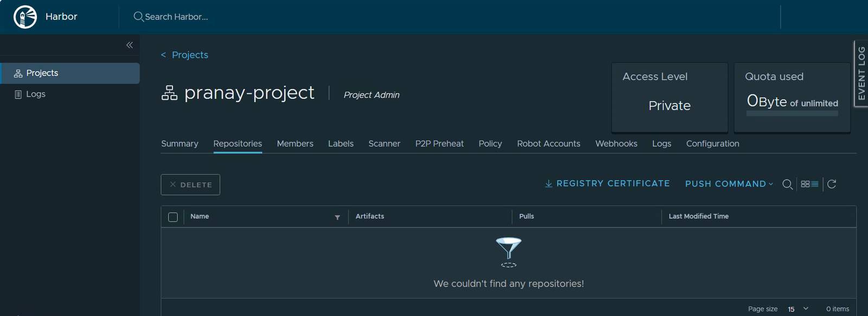Open the EVENT LOG side panel
Viewport: 868px width, 316px height.
[861, 73]
